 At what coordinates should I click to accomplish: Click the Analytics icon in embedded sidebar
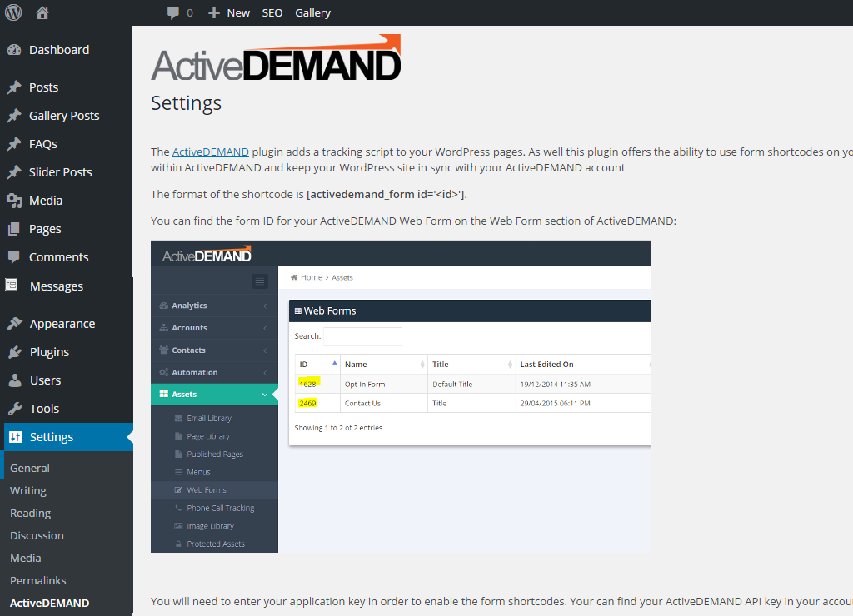pos(164,306)
